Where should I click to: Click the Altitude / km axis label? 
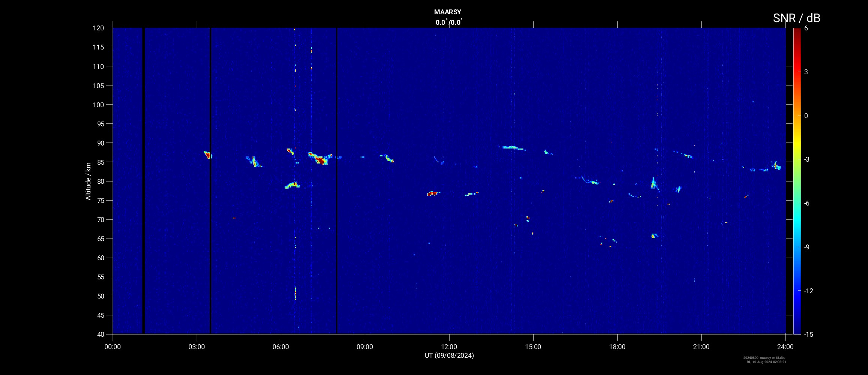pyautogui.click(x=88, y=181)
